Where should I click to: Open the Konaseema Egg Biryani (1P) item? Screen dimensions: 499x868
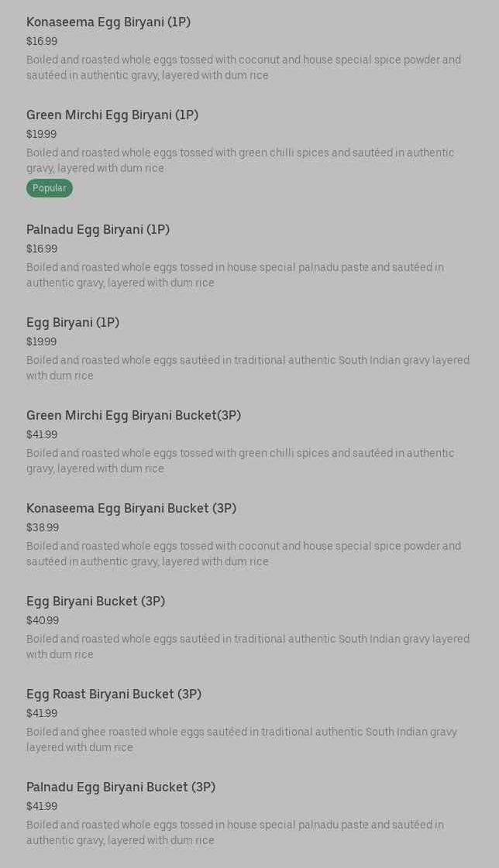click(x=108, y=22)
